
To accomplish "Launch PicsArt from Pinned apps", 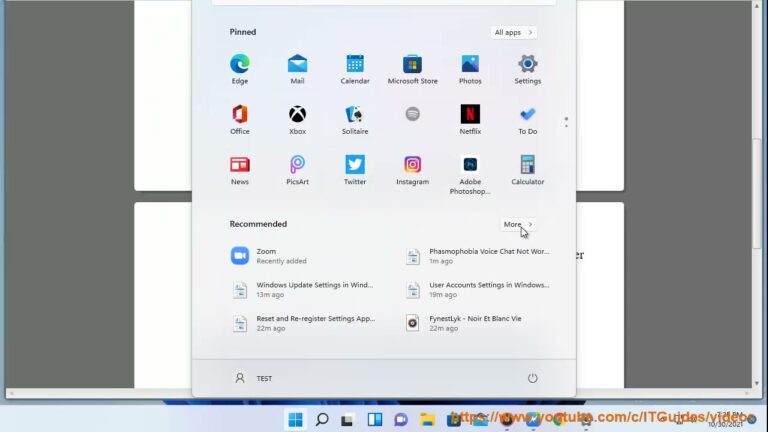I will coord(297,170).
